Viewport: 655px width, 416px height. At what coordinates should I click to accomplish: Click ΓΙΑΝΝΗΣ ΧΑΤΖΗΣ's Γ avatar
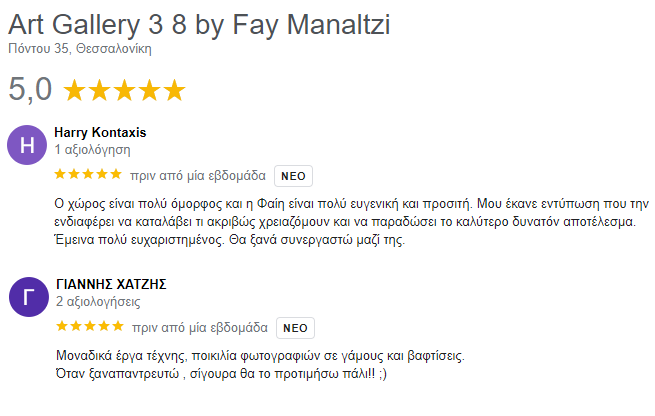pos(28,297)
